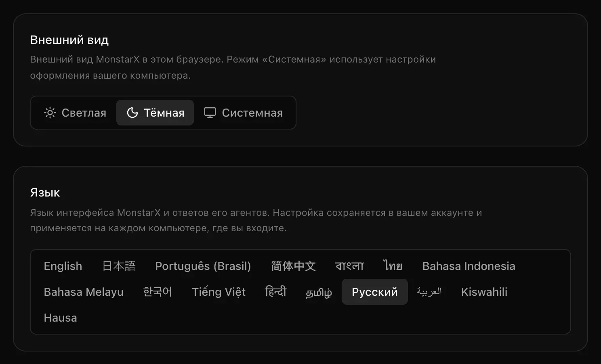Click the sun icon for light theme

50,113
